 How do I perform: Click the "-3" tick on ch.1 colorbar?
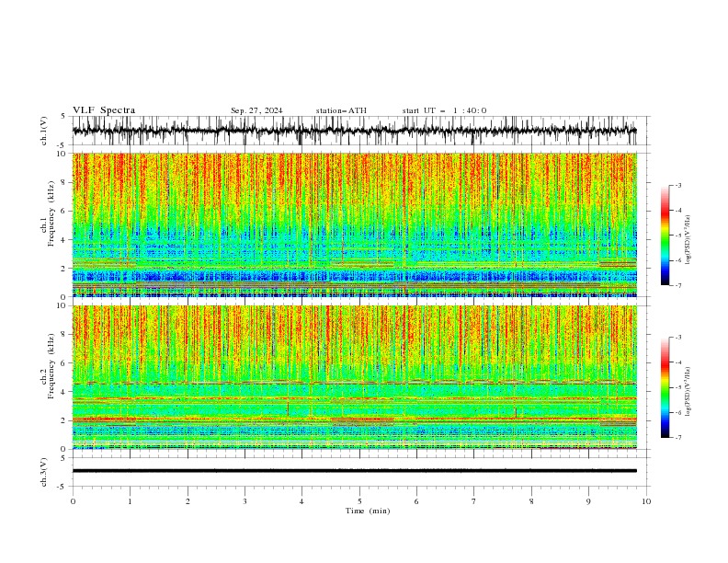pos(678,185)
